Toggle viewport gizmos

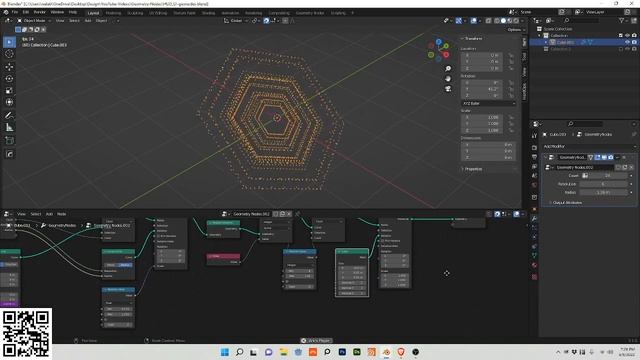459,20
